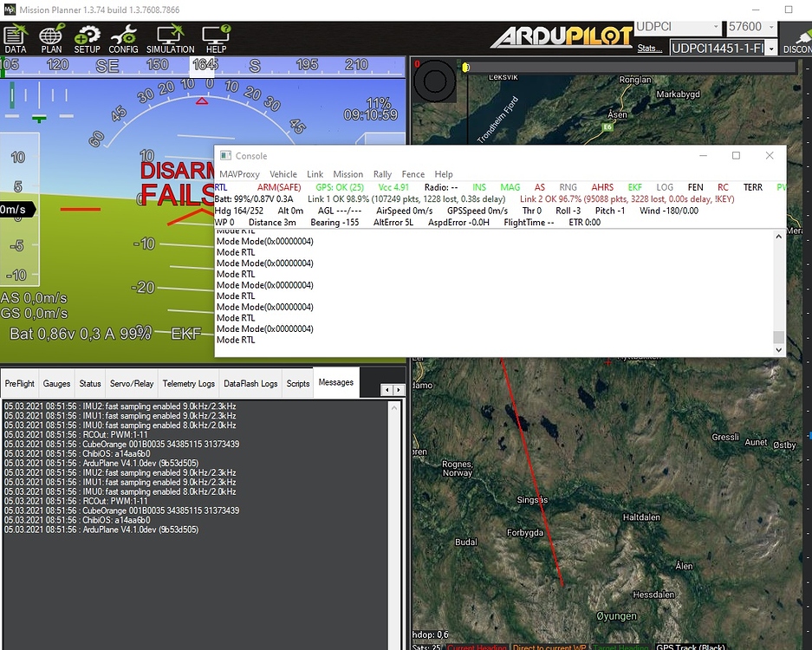Select the Messages tab

point(336,382)
